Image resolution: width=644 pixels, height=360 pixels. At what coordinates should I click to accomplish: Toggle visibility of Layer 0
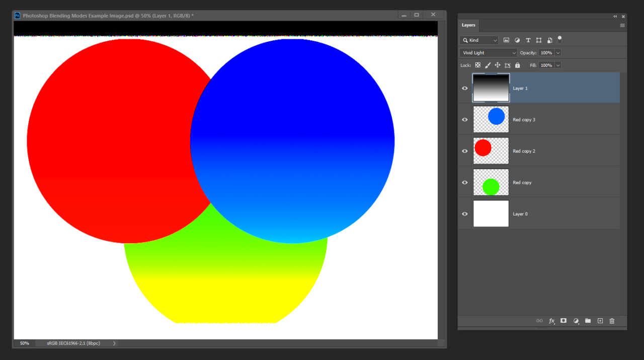tap(464, 213)
